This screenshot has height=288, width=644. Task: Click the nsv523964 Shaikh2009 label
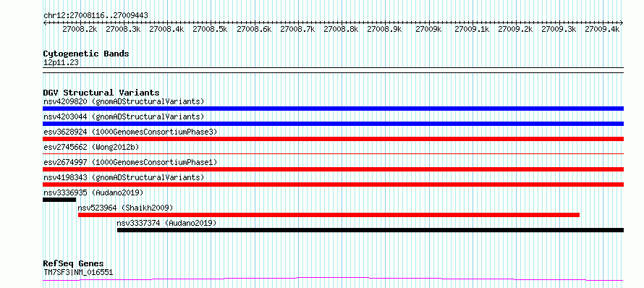tap(126, 208)
